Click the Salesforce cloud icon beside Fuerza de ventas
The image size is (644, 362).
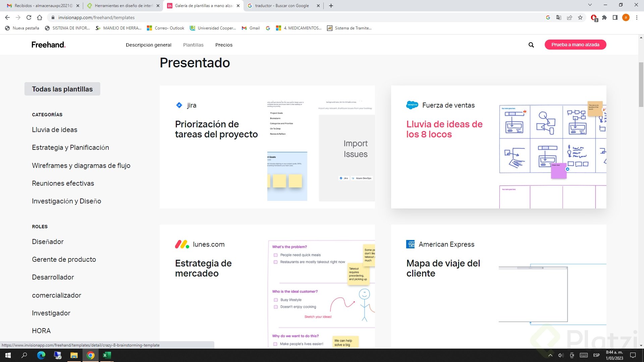[412, 105]
